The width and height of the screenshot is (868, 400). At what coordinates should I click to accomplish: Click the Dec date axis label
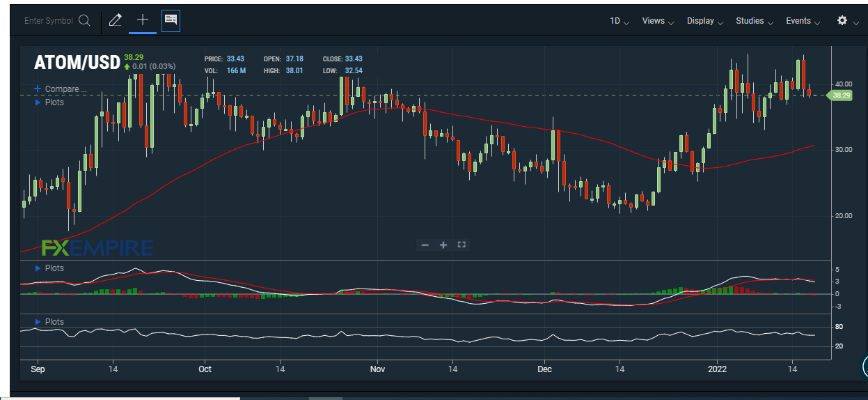[544, 369]
